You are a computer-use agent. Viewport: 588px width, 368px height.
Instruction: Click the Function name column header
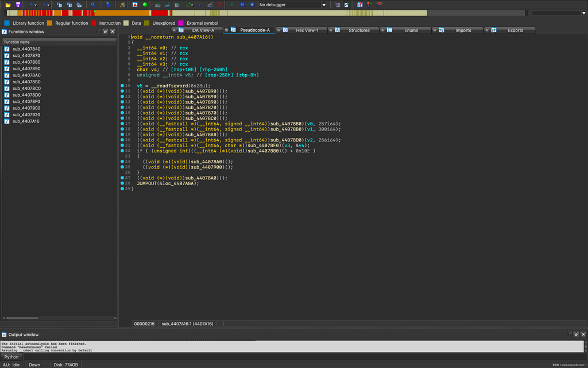(17, 42)
